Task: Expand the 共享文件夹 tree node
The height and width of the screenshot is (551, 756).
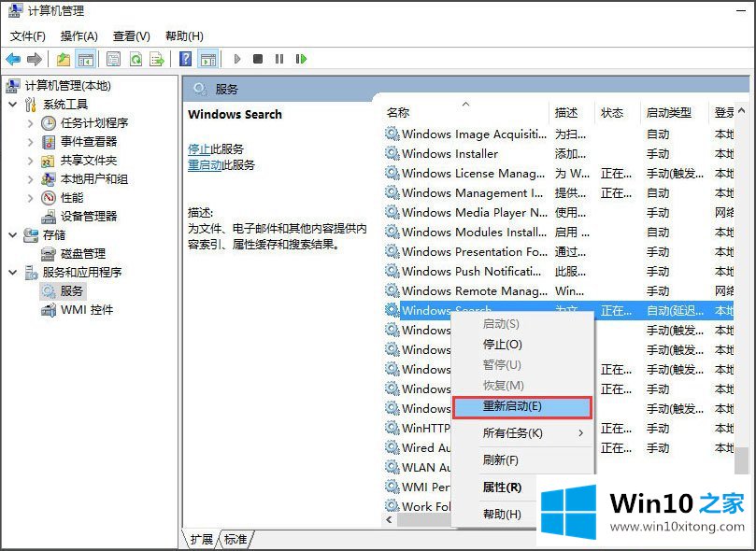Action: pyautogui.click(x=31, y=161)
